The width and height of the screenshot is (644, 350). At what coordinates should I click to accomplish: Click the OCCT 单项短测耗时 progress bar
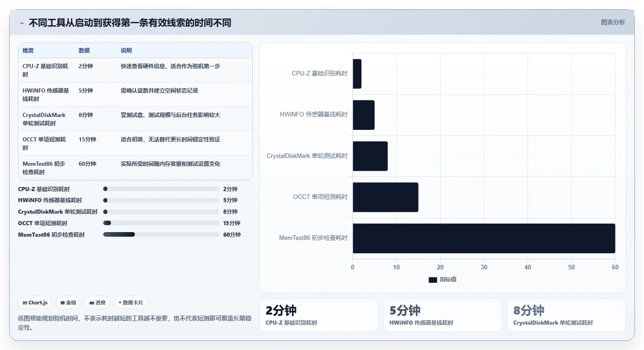[161, 223]
